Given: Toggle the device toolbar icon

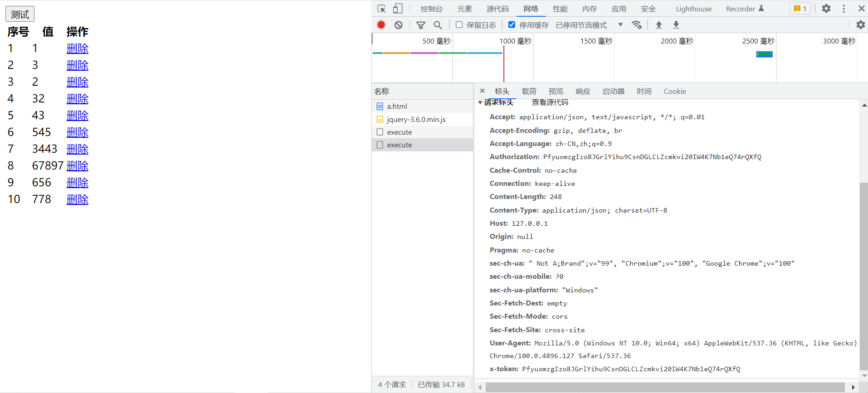Looking at the screenshot, I should pyautogui.click(x=398, y=9).
